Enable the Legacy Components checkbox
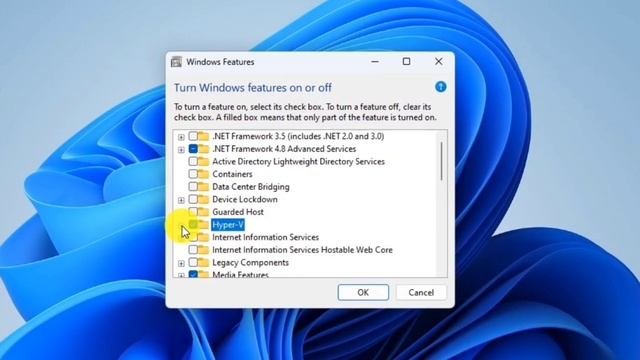Viewport: 640px width, 360px height. (193, 263)
